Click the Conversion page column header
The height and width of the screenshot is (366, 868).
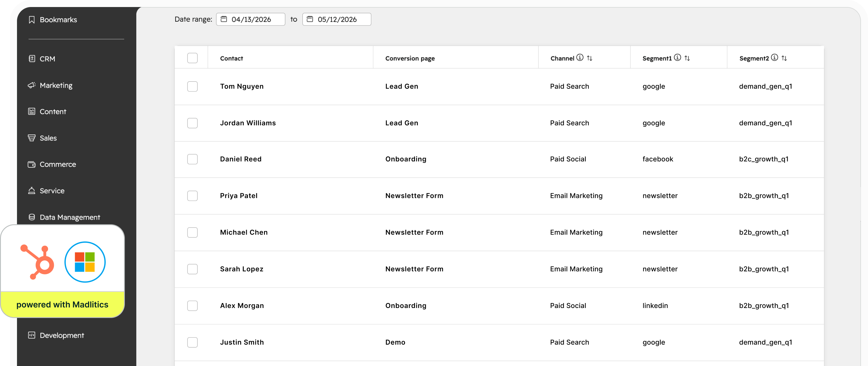[x=410, y=58]
